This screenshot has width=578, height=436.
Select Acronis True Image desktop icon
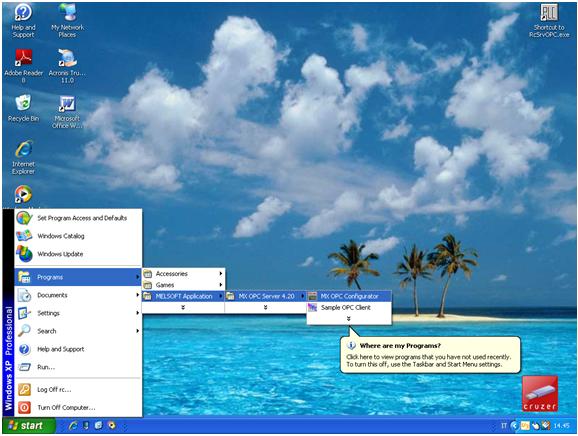(x=67, y=67)
